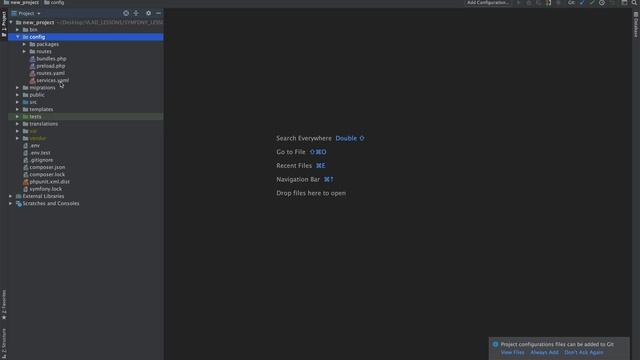Click the run icon next to Add Configuration
The image size is (640, 360).
click(x=519, y=2)
